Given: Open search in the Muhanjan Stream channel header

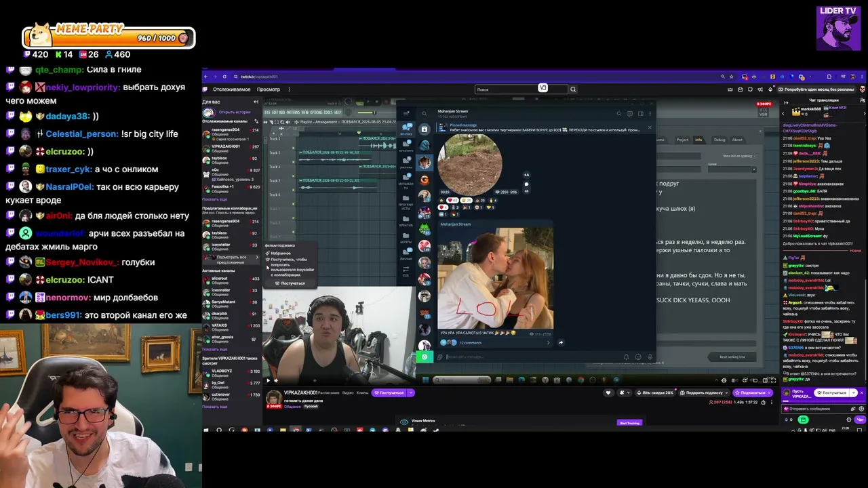Looking at the screenshot, I should (618, 114).
